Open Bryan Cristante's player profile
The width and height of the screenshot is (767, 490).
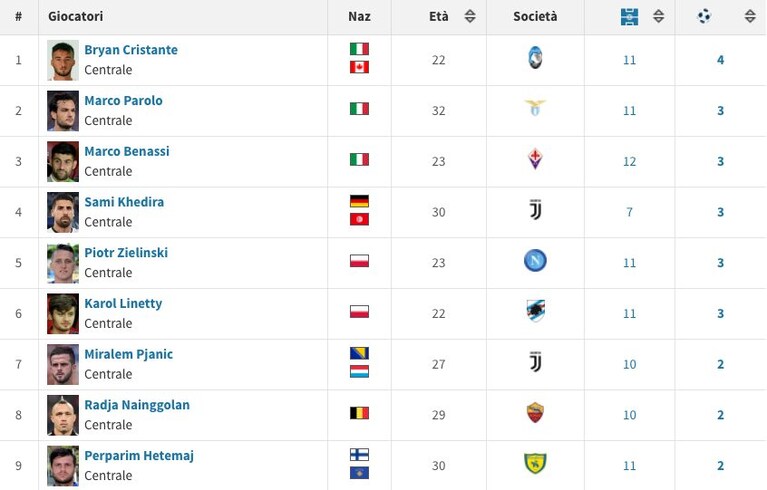[131, 50]
